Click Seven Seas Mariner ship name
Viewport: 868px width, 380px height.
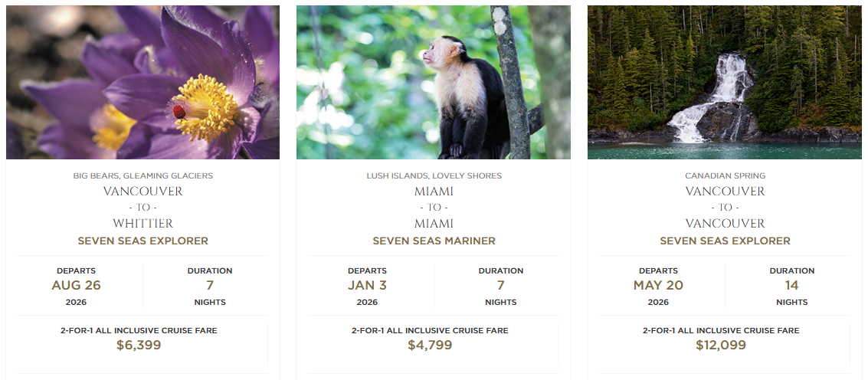point(434,241)
